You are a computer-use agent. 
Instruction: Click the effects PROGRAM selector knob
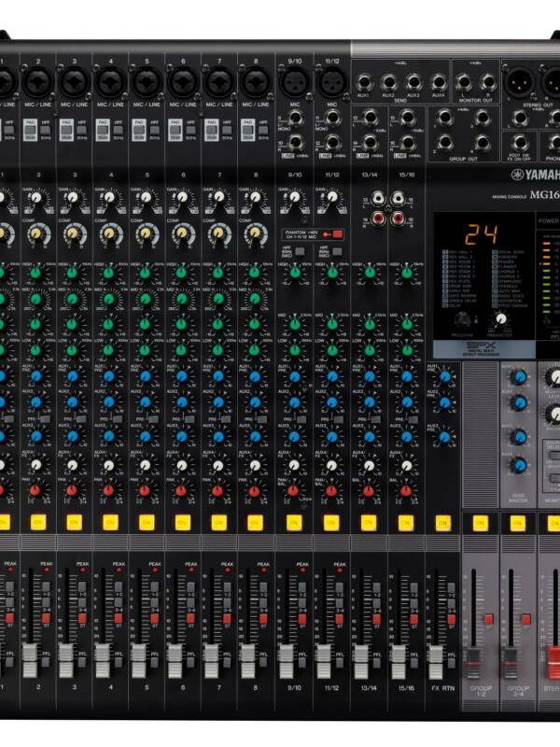463,320
